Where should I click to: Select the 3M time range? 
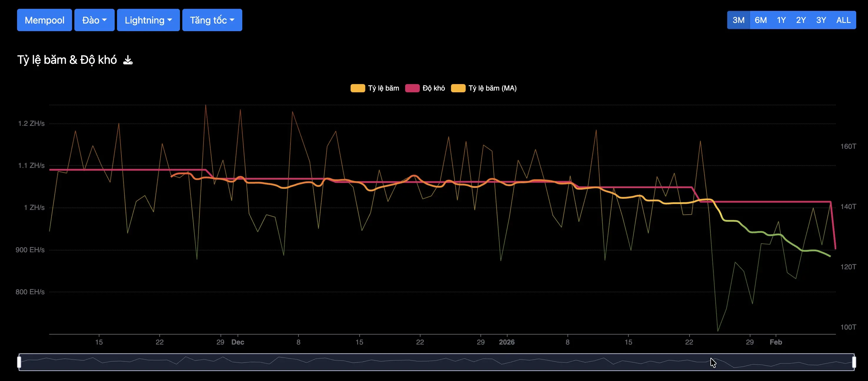pyautogui.click(x=738, y=20)
